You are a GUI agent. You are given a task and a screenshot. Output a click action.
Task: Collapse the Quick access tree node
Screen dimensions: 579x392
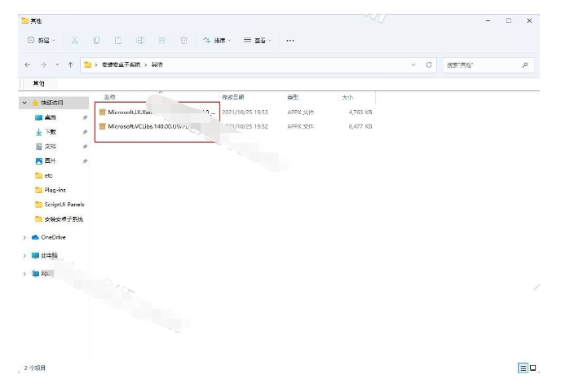24,103
